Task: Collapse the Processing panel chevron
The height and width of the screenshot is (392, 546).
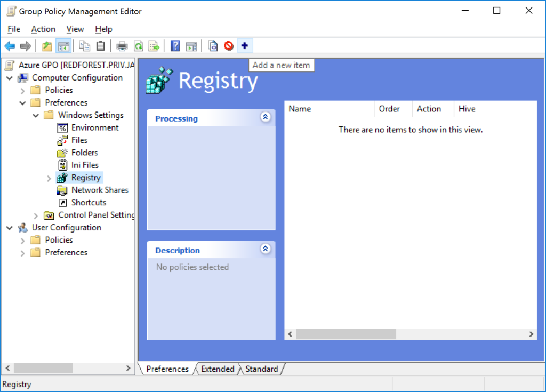Action: point(266,117)
